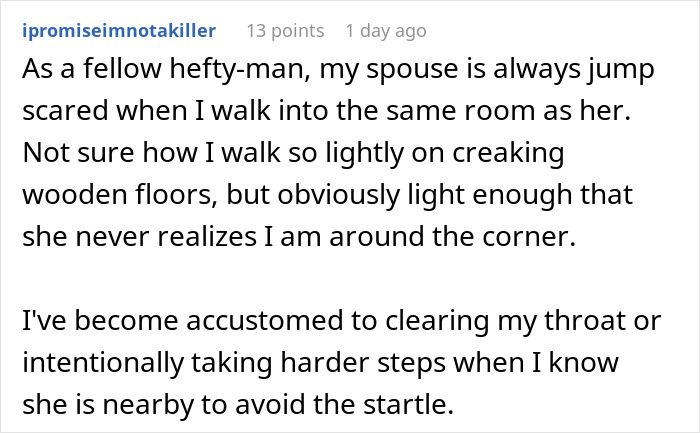Click the line starting wooden floors
The image size is (700, 433).
[x=328, y=195]
